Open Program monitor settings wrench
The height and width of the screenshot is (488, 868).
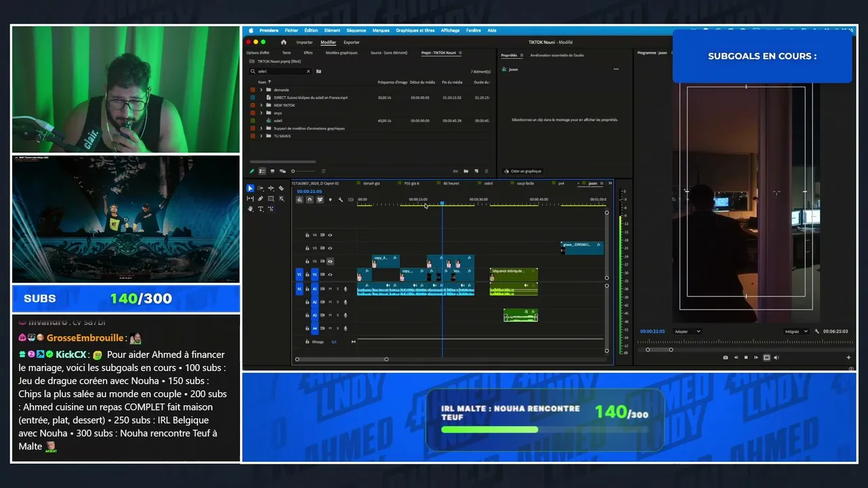(x=816, y=331)
